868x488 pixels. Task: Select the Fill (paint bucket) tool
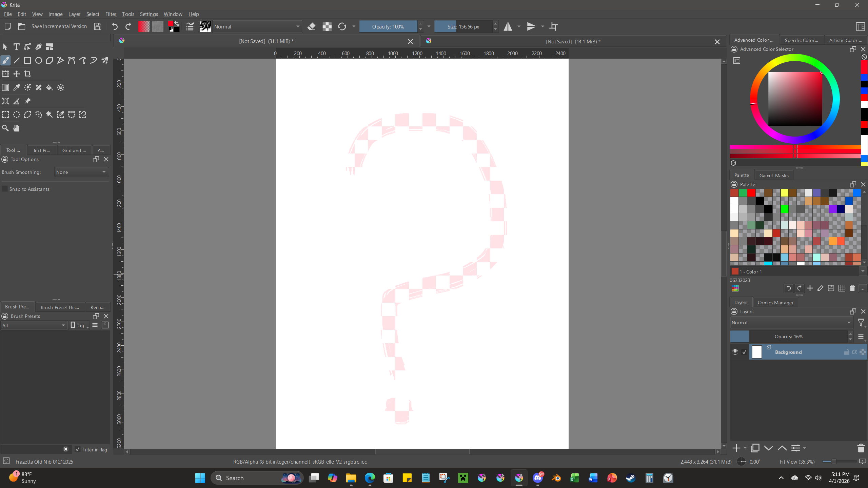[x=50, y=87]
